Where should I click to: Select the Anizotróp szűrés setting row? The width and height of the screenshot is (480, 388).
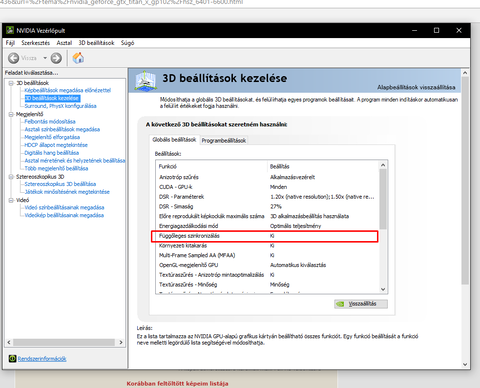267,177
